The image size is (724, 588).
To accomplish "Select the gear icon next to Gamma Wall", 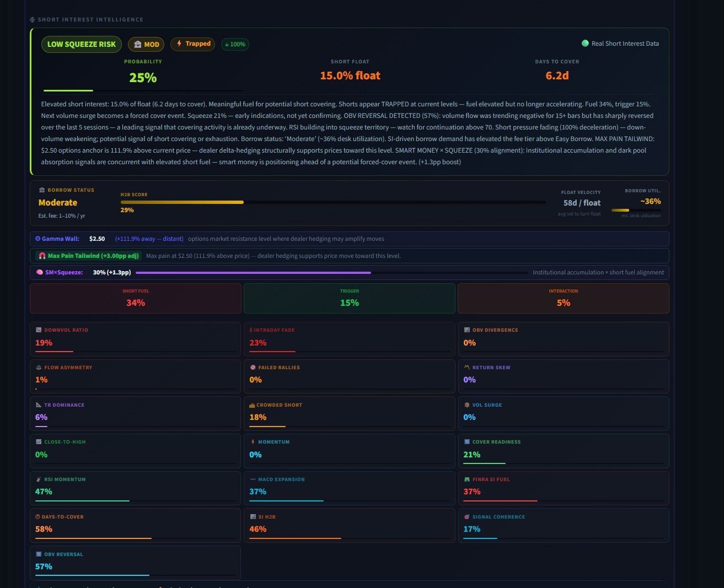I will 37,239.
